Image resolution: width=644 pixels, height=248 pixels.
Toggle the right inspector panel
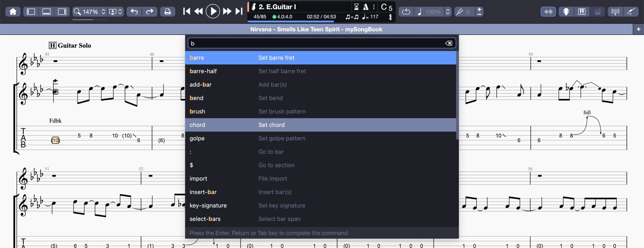point(62,12)
